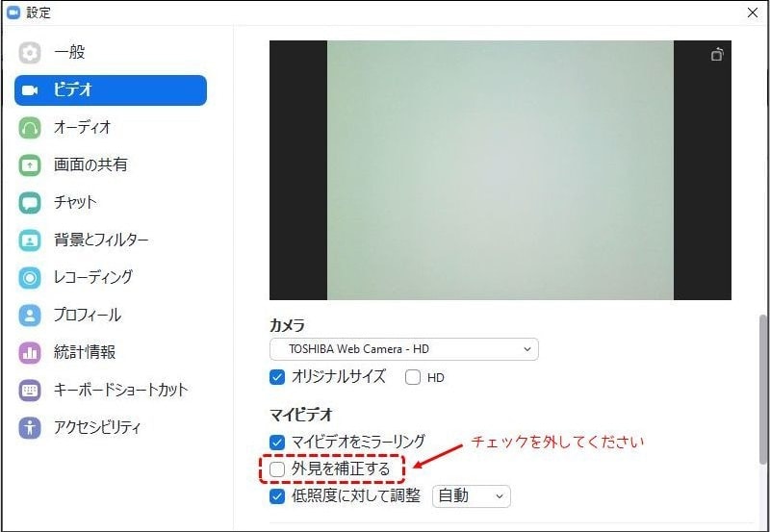Open the Chat bubble icon

point(30,202)
